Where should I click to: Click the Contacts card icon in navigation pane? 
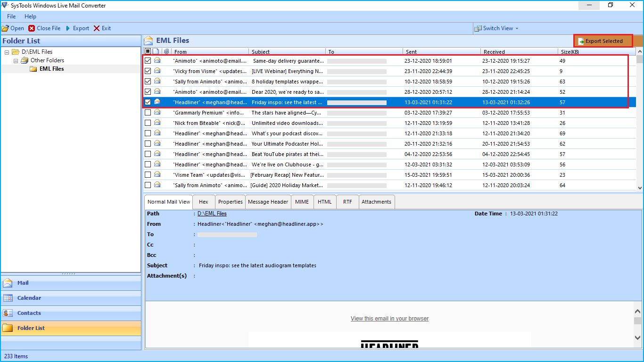coord(8,313)
